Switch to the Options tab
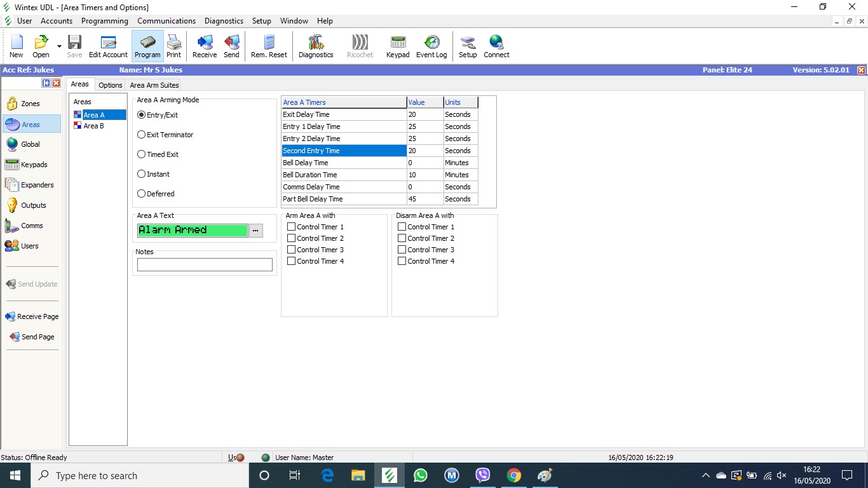The height and width of the screenshot is (488, 868). click(111, 85)
